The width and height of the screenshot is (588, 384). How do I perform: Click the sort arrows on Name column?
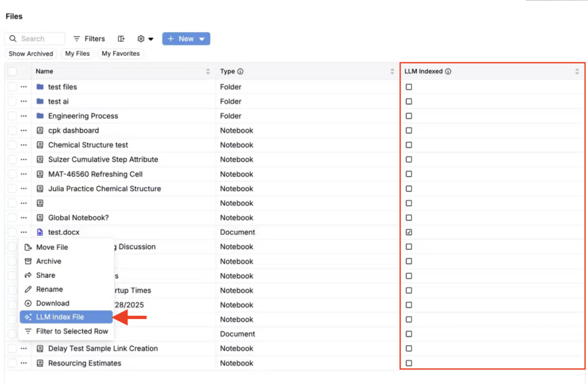click(x=208, y=71)
